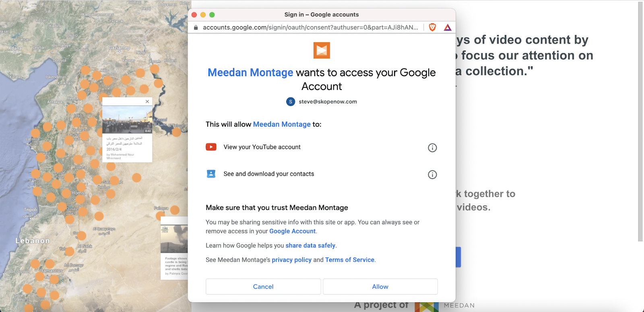Screen dimensions: 644x312
Task: Open the Terms of Service link
Action: [x=350, y=260]
